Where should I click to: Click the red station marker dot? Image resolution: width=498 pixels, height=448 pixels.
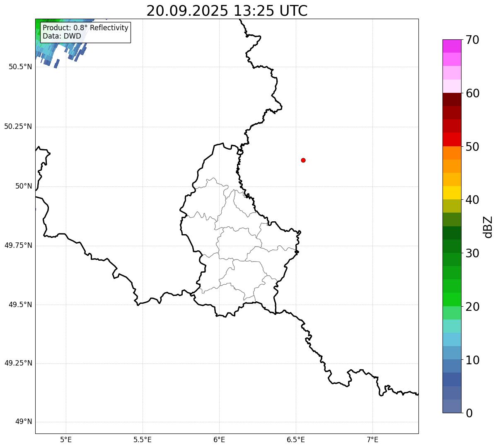pos(303,160)
